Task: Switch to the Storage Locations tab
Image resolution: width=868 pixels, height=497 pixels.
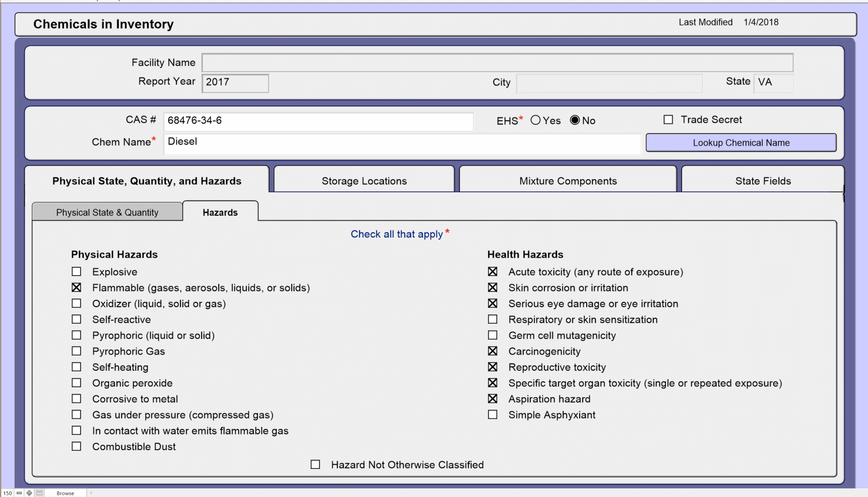Action: click(x=364, y=181)
